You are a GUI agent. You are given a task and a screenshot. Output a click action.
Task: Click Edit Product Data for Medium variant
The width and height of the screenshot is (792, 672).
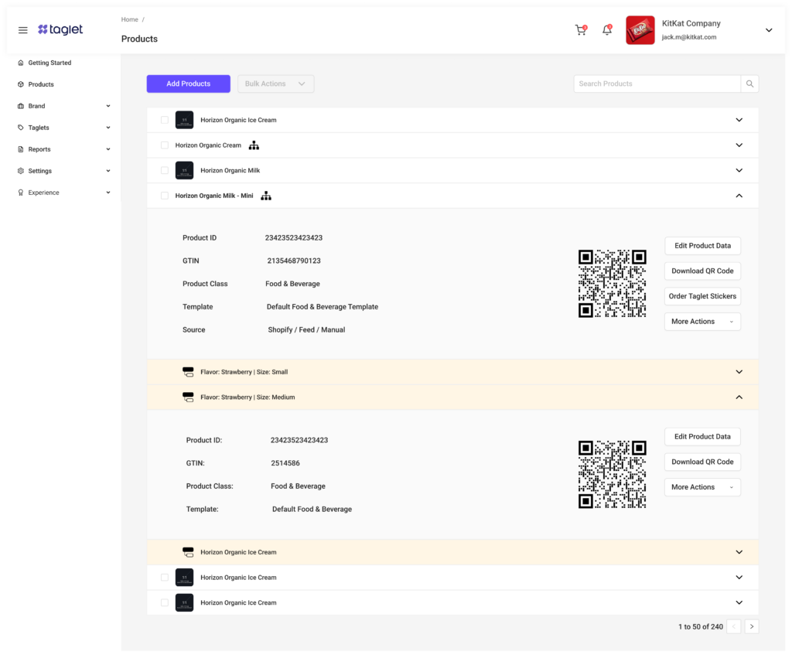click(x=702, y=437)
